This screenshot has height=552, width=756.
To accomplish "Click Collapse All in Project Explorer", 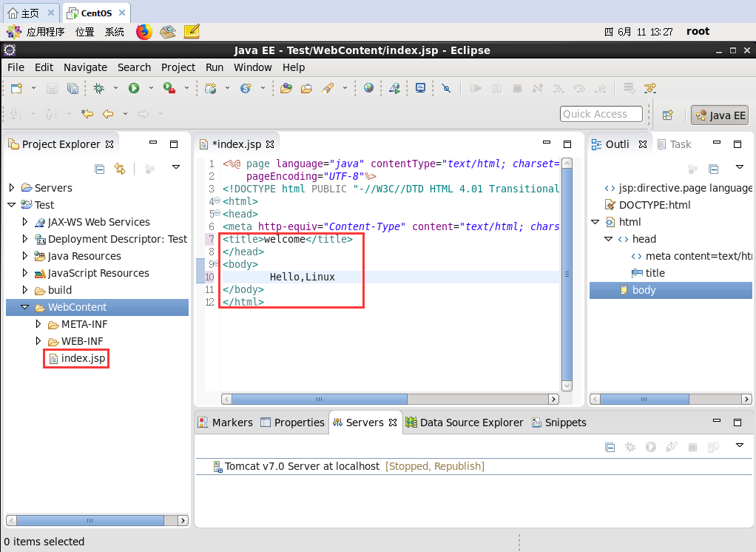I will coord(99,169).
